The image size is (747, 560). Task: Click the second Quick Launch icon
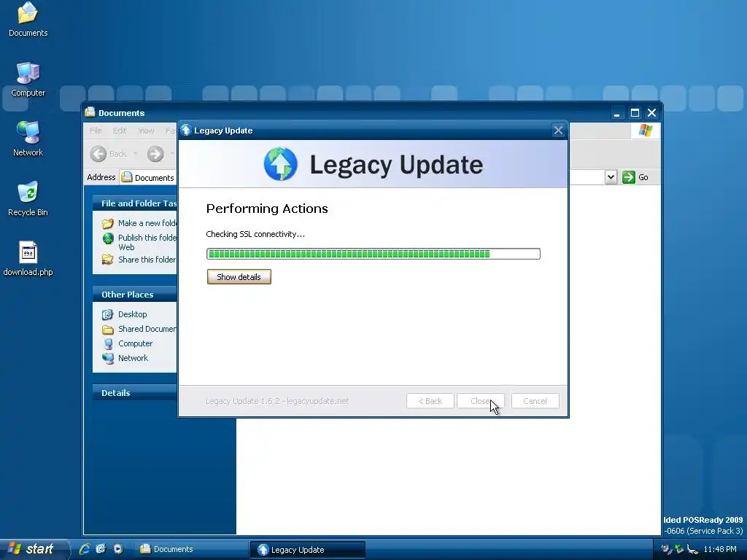pos(101,549)
